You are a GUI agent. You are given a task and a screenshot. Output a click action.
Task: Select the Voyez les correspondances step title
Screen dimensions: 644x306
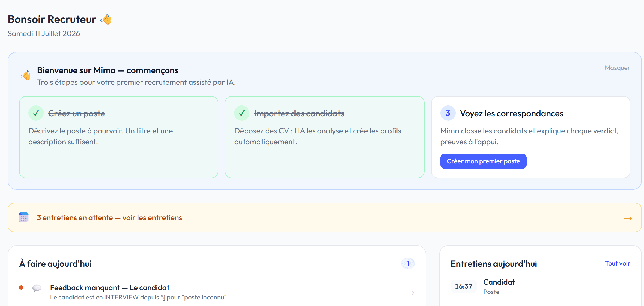click(512, 113)
